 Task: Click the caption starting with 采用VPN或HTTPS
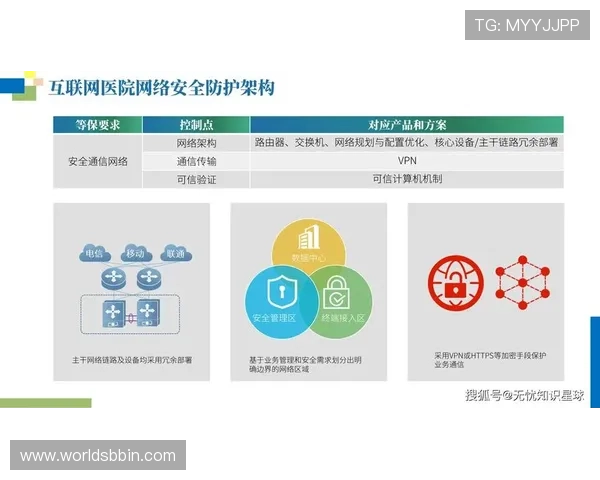pyautogui.click(x=490, y=360)
